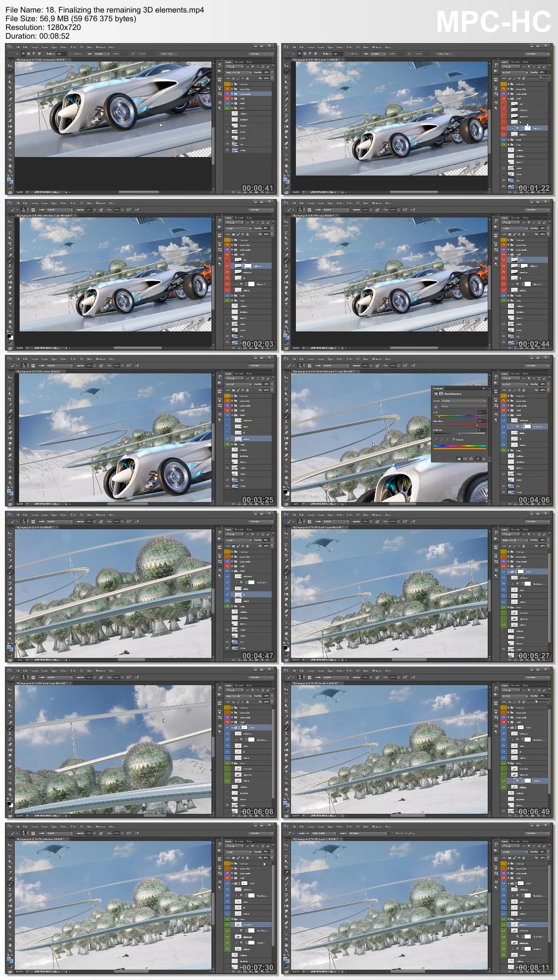The image size is (558, 980).
Task: Select the Gradient tool in the 00:04:06 frame
Action: 286,438
